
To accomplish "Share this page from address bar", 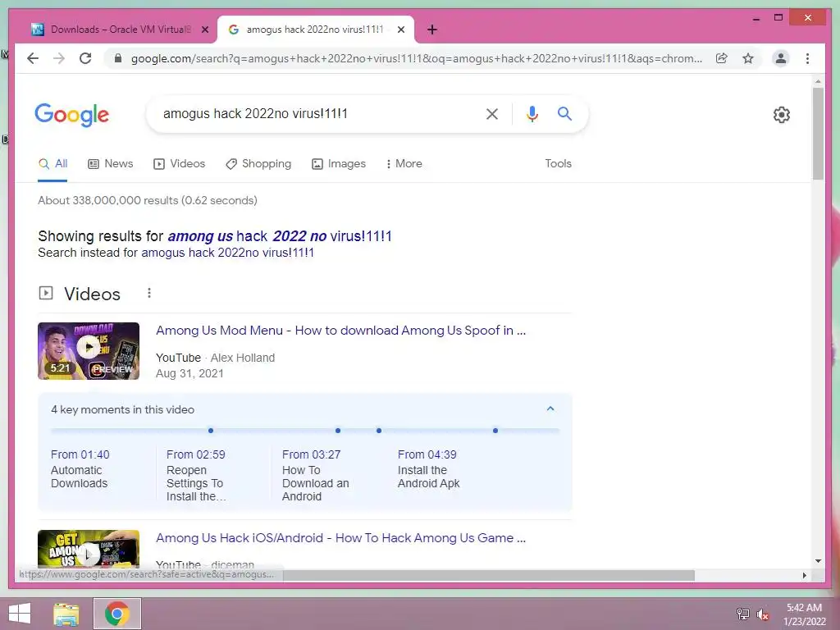I will [x=722, y=58].
